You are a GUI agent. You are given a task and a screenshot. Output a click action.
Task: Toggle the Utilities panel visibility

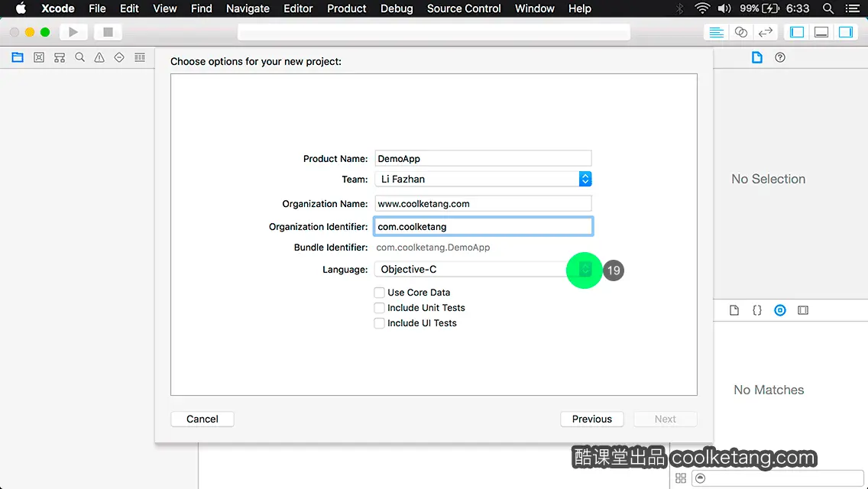coord(846,32)
